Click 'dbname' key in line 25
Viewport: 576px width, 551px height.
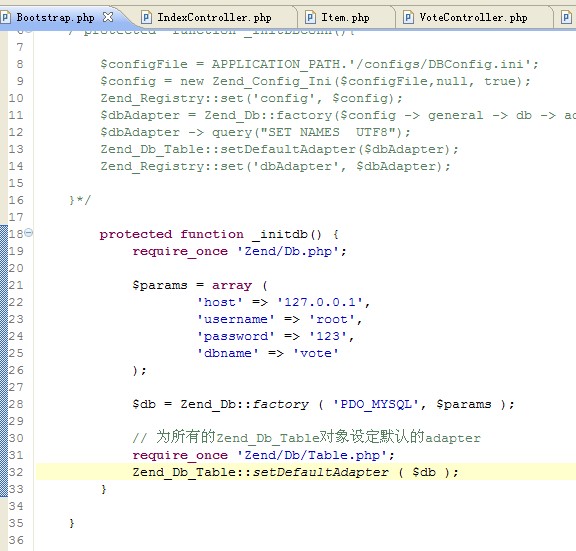(228, 353)
